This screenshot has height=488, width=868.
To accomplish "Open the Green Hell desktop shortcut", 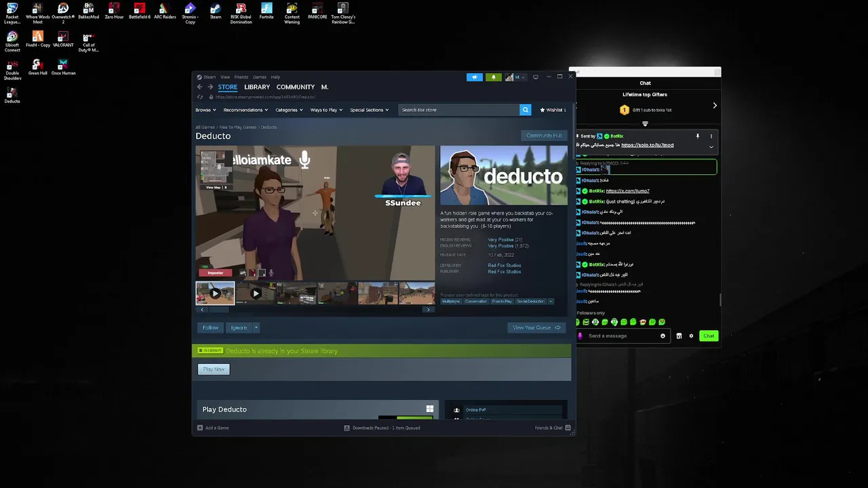I will (38, 67).
